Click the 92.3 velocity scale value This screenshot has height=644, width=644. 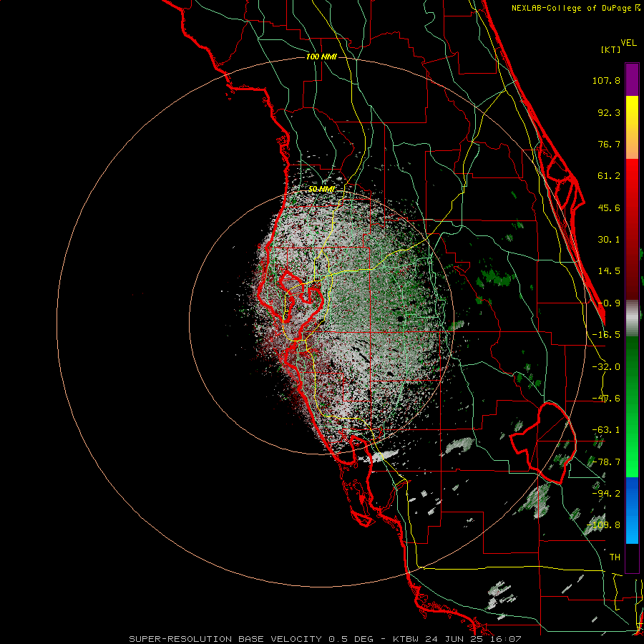[609, 112]
